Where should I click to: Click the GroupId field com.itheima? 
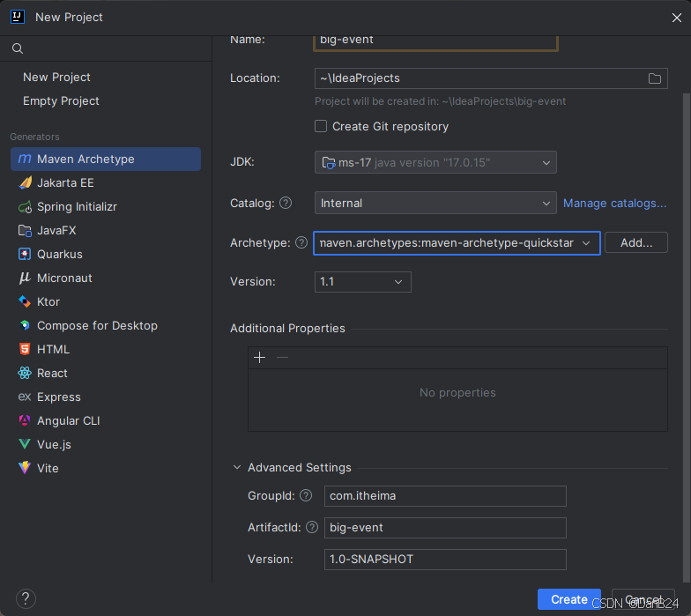[x=445, y=495]
